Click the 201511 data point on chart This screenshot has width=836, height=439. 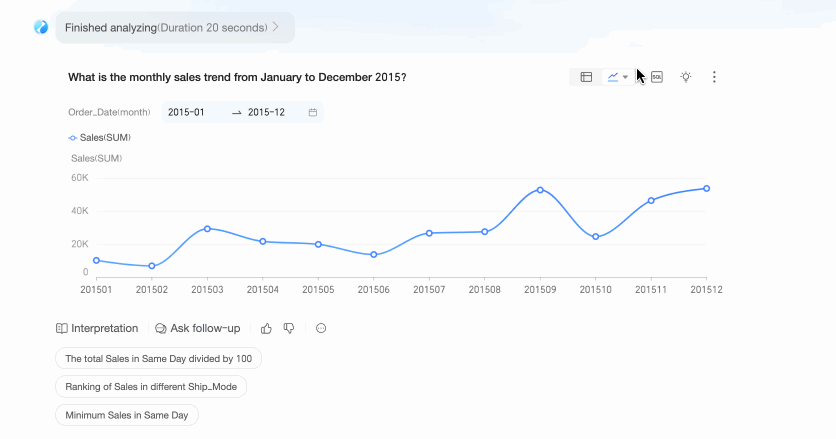pos(651,201)
